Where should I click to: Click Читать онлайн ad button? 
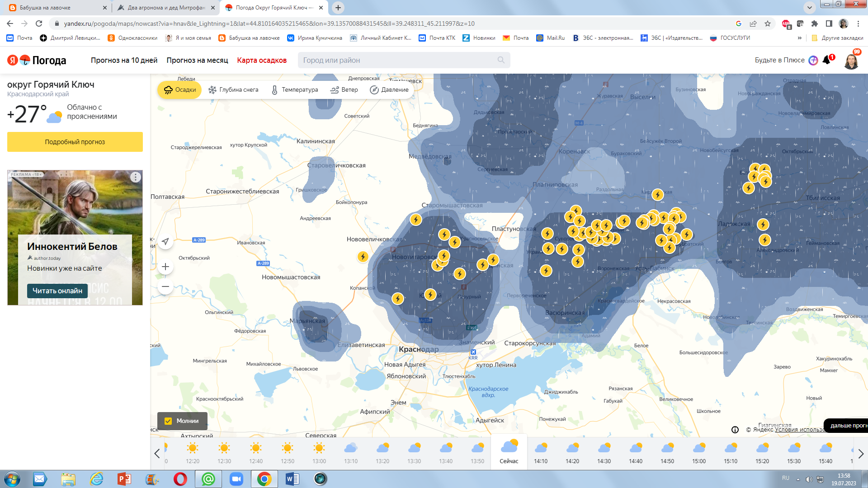(x=57, y=291)
